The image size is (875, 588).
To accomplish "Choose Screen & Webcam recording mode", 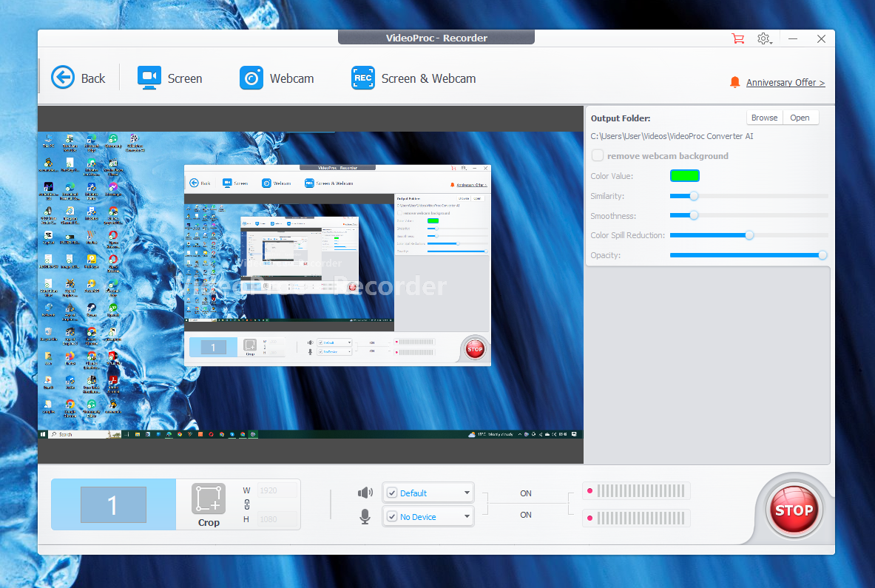I will click(413, 78).
